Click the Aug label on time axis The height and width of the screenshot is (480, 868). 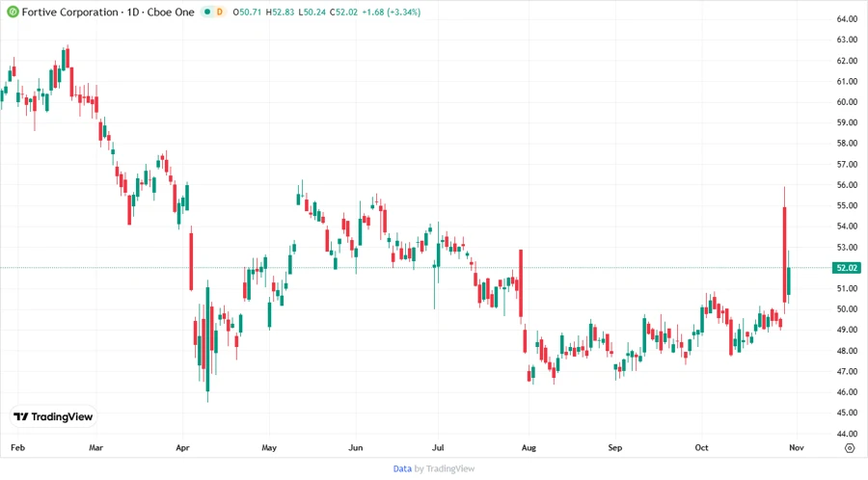point(529,448)
